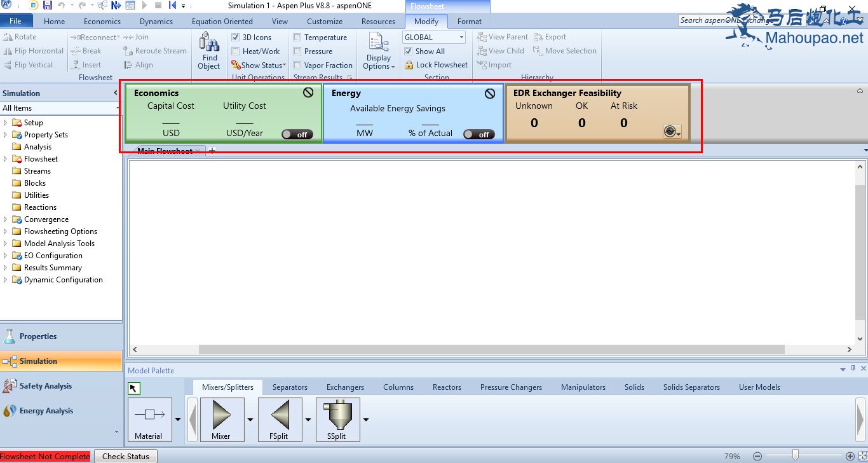Click the Check Status button
Viewport: 868px width, 463px height.
click(x=126, y=456)
